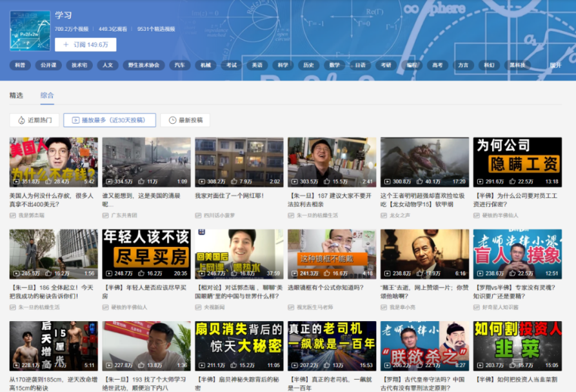The image size is (576, 392).
Task: Sort by 最新投稿
Action: pos(185,120)
